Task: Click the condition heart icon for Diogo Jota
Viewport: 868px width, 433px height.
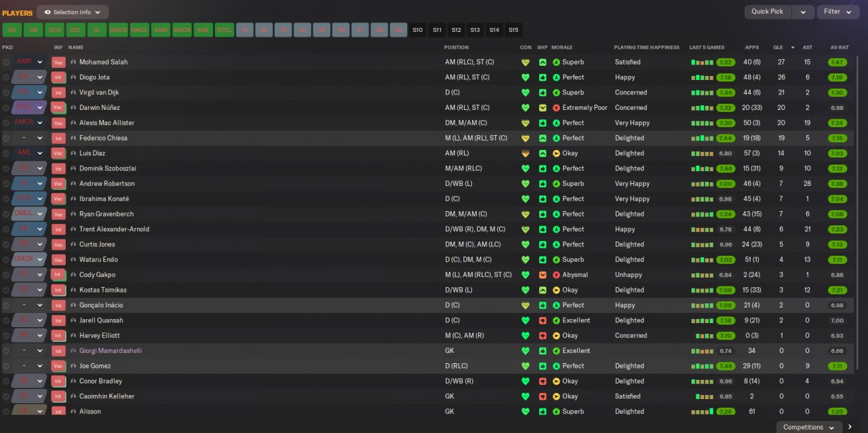Action: pyautogui.click(x=525, y=77)
